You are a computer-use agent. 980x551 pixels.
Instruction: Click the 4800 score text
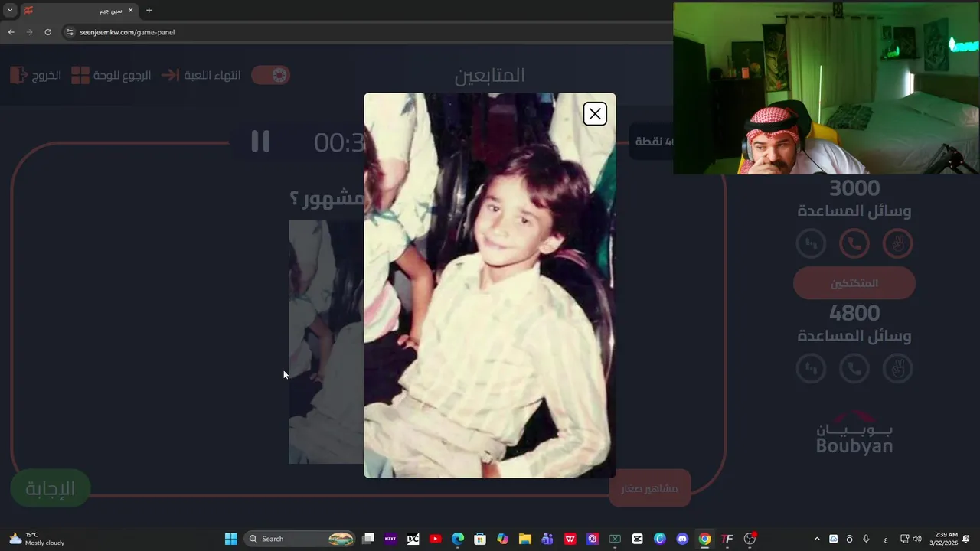tap(854, 313)
